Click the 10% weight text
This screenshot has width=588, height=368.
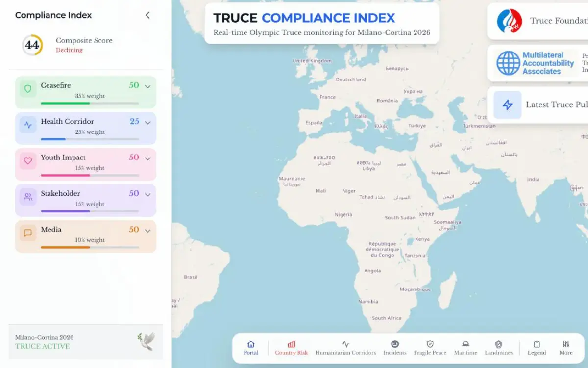click(x=90, y=240)
